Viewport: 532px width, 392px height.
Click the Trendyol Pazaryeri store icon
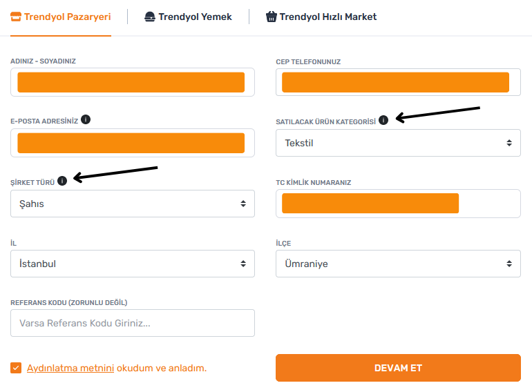pyautogui.click(x=17, y=17)
